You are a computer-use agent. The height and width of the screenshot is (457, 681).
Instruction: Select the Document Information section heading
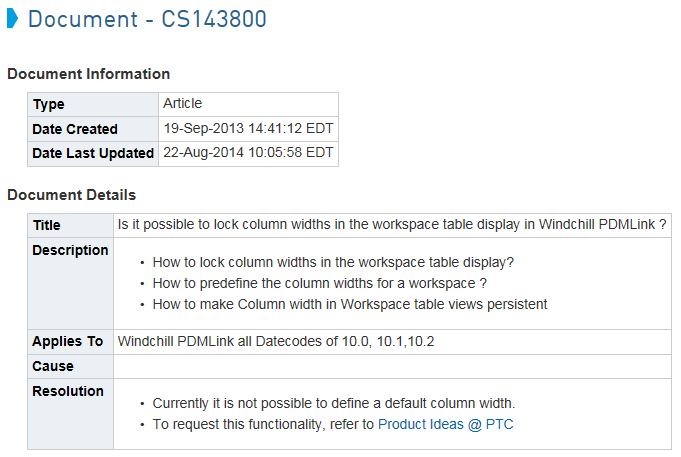point(89,74)
